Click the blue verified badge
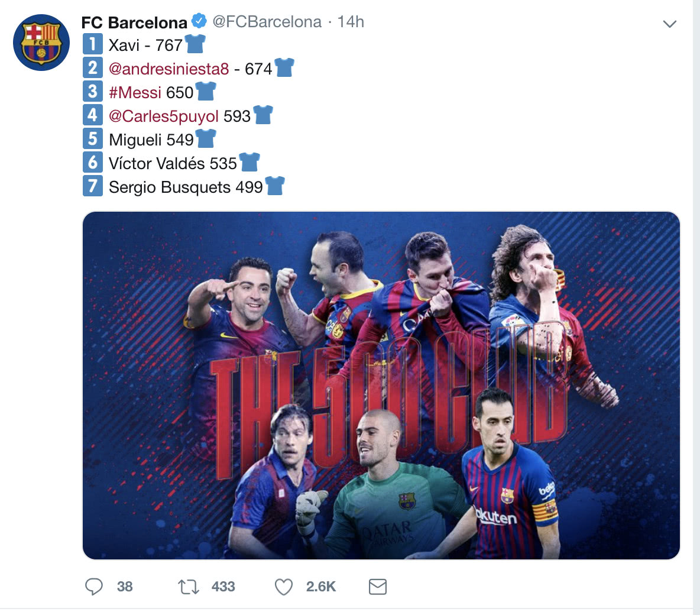Viewport: 700px width, 615px height. click(199, 21)
